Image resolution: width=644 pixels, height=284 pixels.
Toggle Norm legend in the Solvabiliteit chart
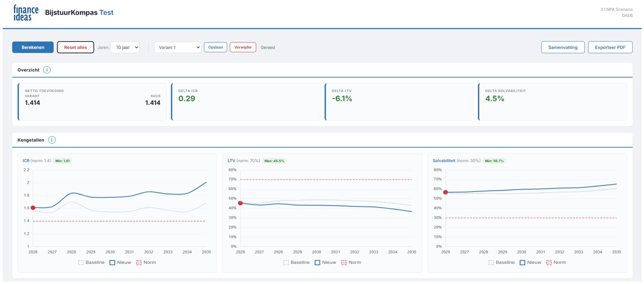click(x=556, y=262)
